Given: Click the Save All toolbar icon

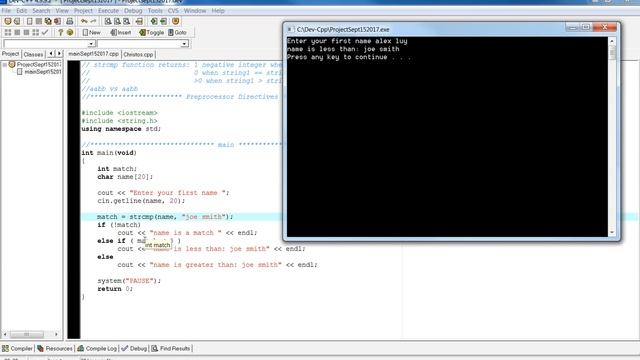Looking at the screenshot, I should pos(48,21).
